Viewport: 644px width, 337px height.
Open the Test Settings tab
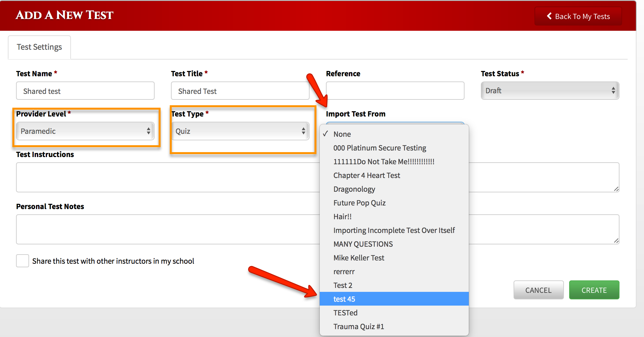pyautogui.click(x=39, y=47)
